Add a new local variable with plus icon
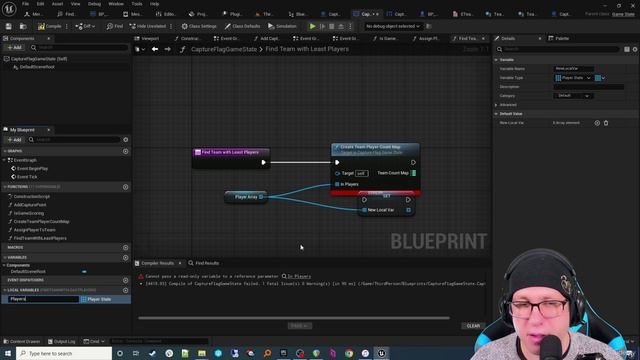 point(126,290)
